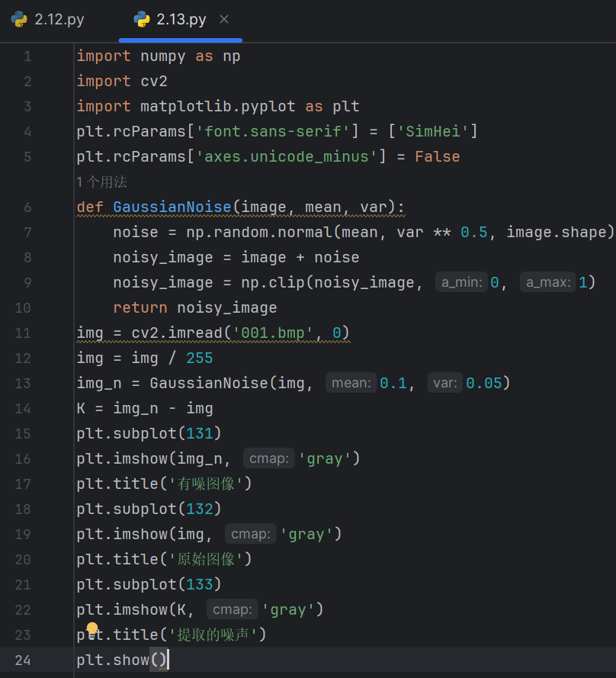
Task: Click the '提取的噪声' title string
Action: coord(213,635)
